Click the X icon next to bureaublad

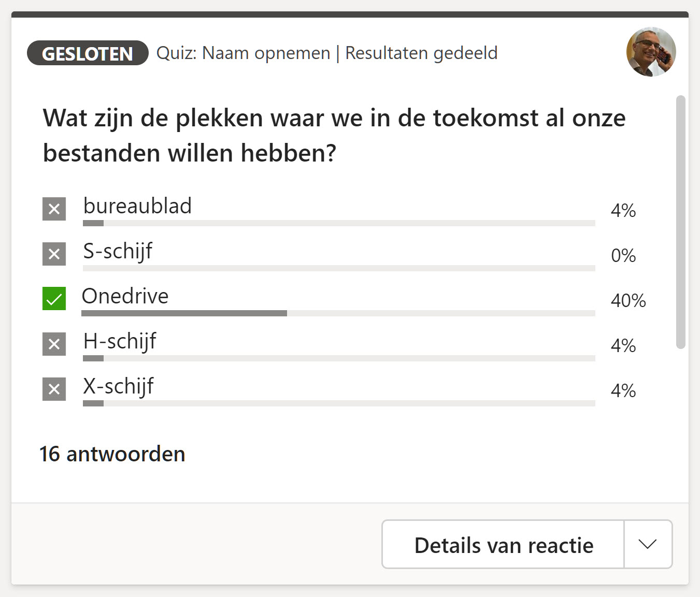[x=53, y=209]
